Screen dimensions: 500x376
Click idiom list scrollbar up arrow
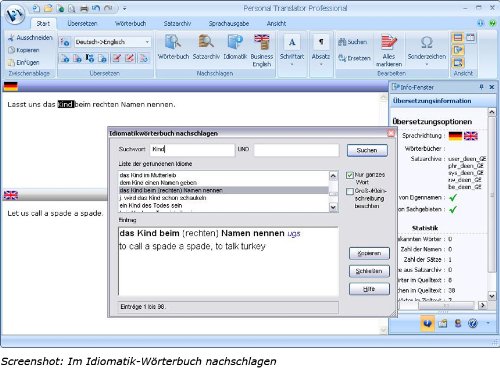pos(333,176)
